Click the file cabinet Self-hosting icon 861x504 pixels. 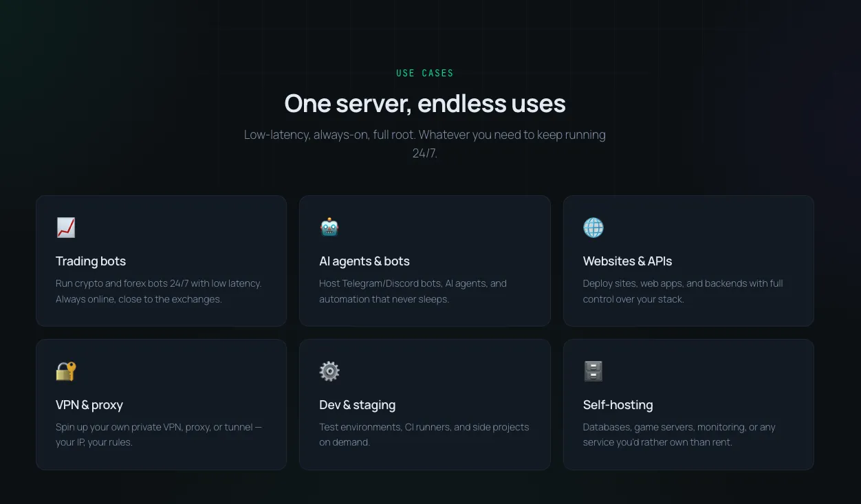click(x=593, y=371)
